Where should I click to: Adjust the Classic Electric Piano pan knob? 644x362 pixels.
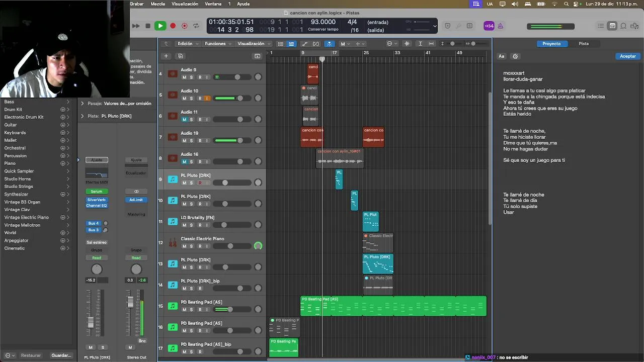tap(258, 246)
